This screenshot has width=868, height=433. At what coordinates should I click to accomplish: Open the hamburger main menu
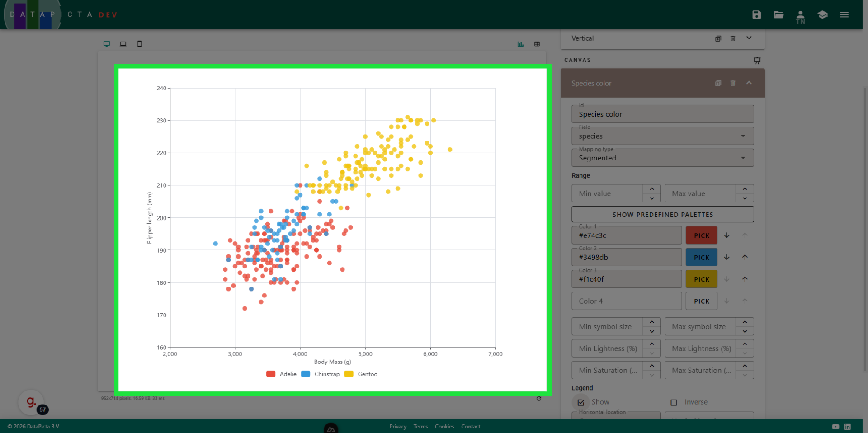[x=844, y=14]
